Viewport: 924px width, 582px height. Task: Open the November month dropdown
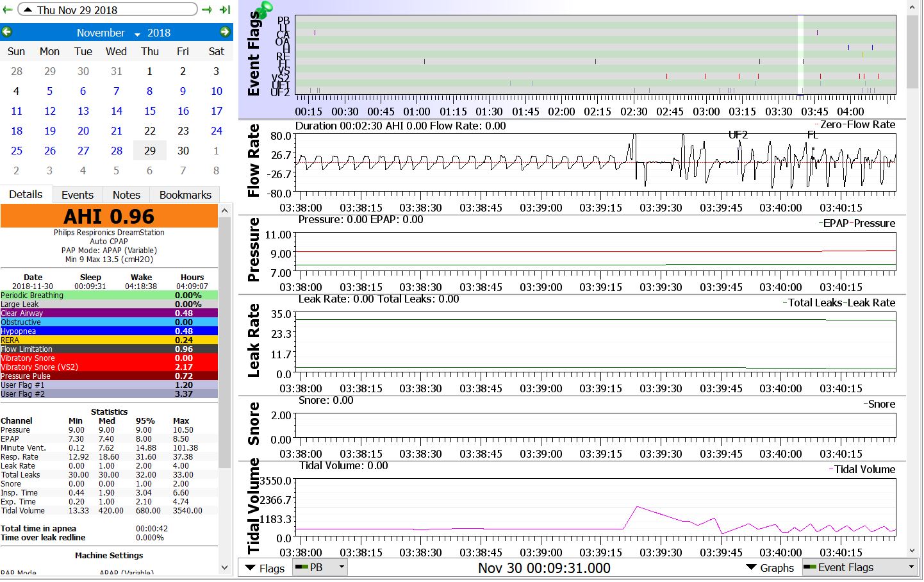[108, 33]
